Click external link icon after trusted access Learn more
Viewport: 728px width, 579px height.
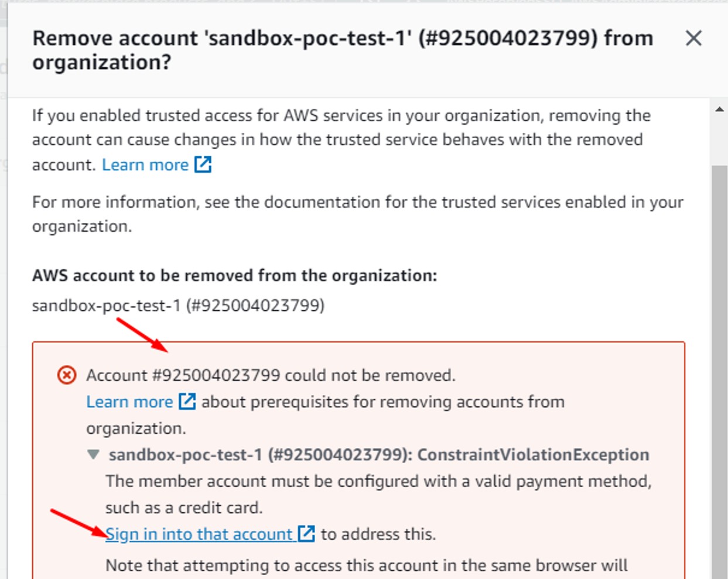pos(203,165)
